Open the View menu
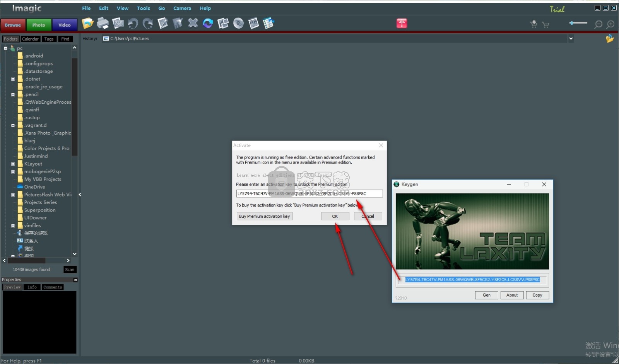Screen dimensions: 619x364 click(123, 8)
